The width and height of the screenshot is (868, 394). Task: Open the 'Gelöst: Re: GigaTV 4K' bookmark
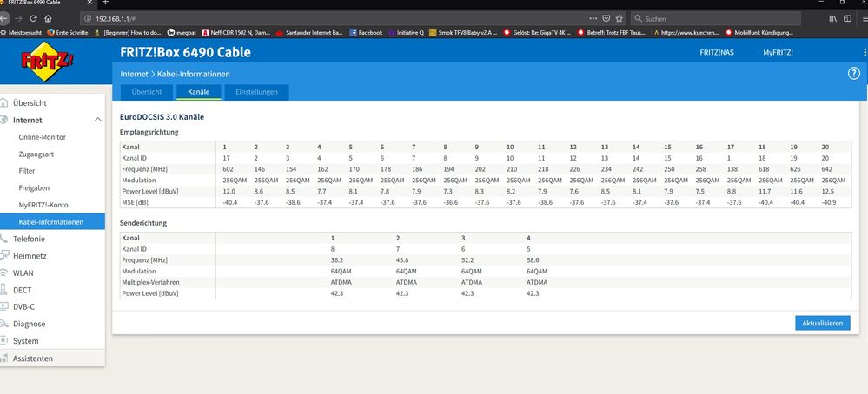pyautogui.click(x=537, y=33)
